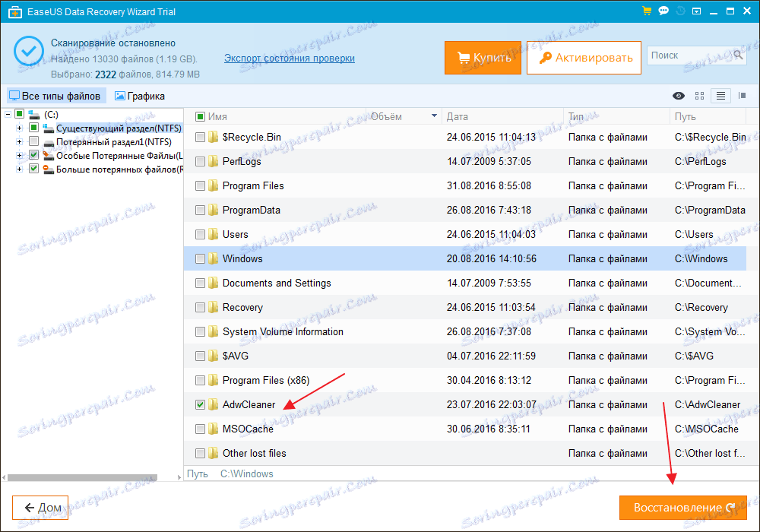The width and height of the screenshot is (760, 532).
Task: Check the PerfLogs folder checkbox
Action: pos(200,161)
